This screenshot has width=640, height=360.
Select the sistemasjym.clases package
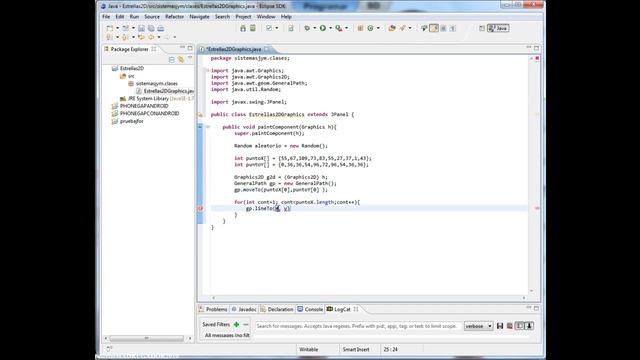pyautogui.click(x=156, y=83)
